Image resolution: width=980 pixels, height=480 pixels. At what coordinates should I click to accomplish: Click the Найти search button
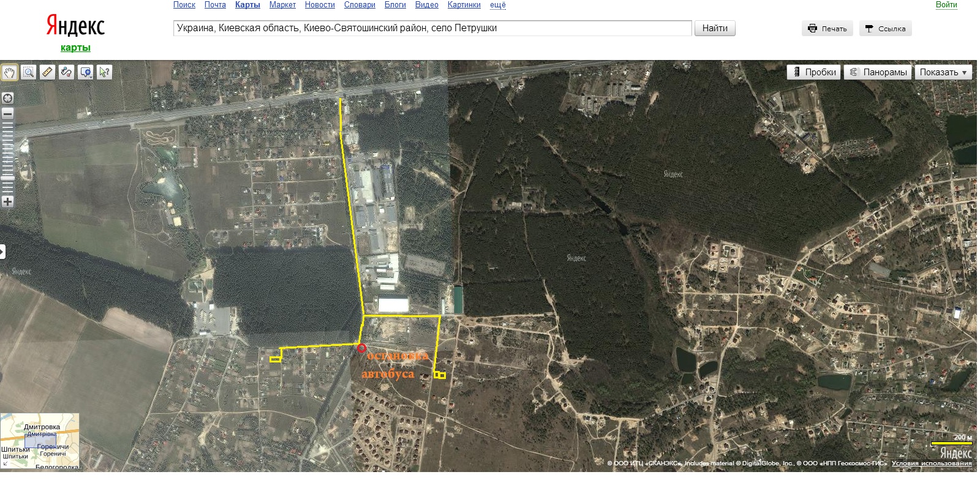715,28
